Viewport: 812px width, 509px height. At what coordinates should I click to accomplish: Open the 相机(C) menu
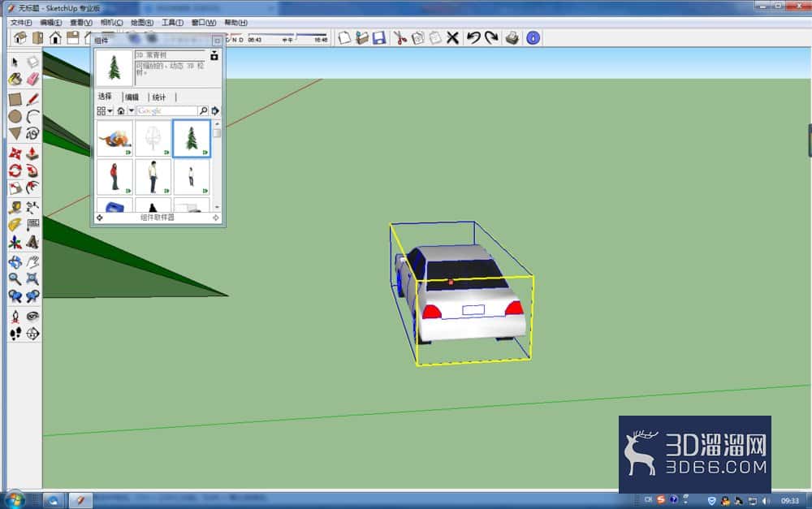111,22
